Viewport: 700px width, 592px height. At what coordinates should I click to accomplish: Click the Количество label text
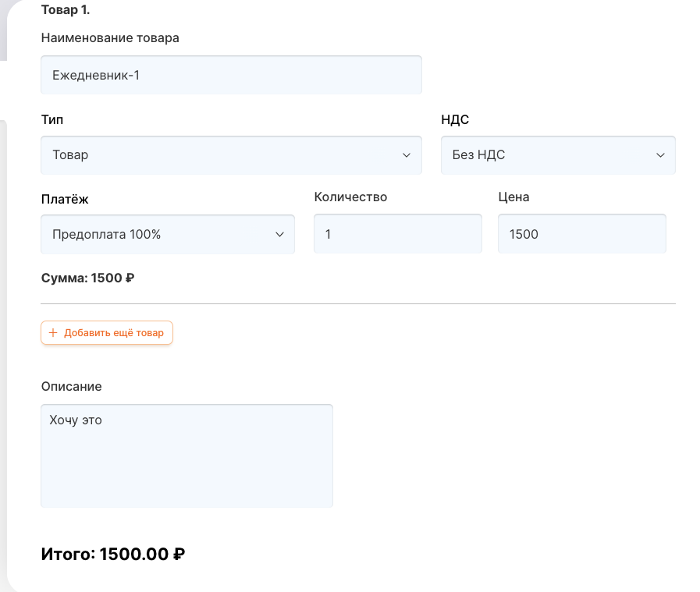coord(350,197)
